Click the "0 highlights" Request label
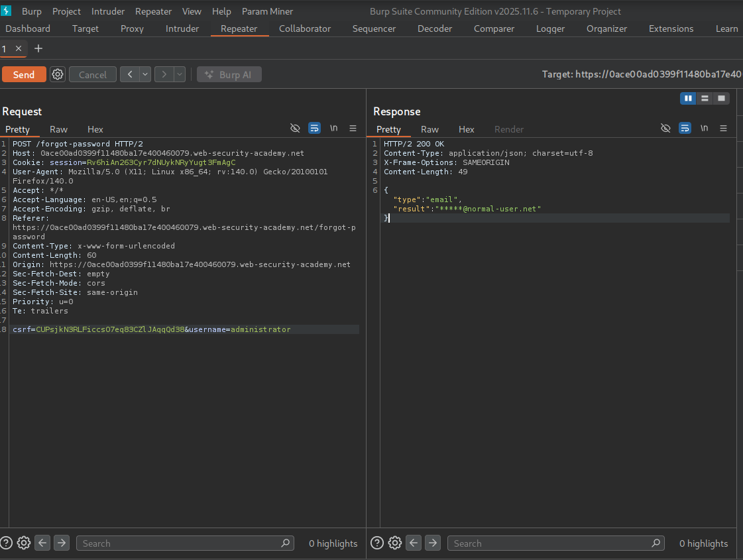 tap(333, 543)
